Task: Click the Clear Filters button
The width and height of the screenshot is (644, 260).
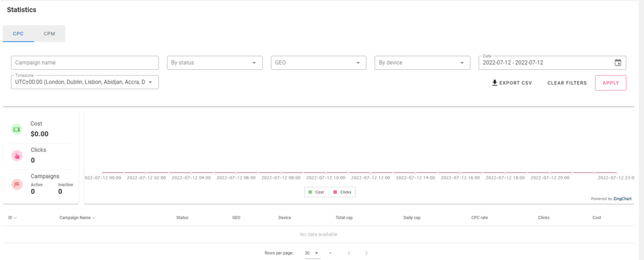Action: [567, 83]
